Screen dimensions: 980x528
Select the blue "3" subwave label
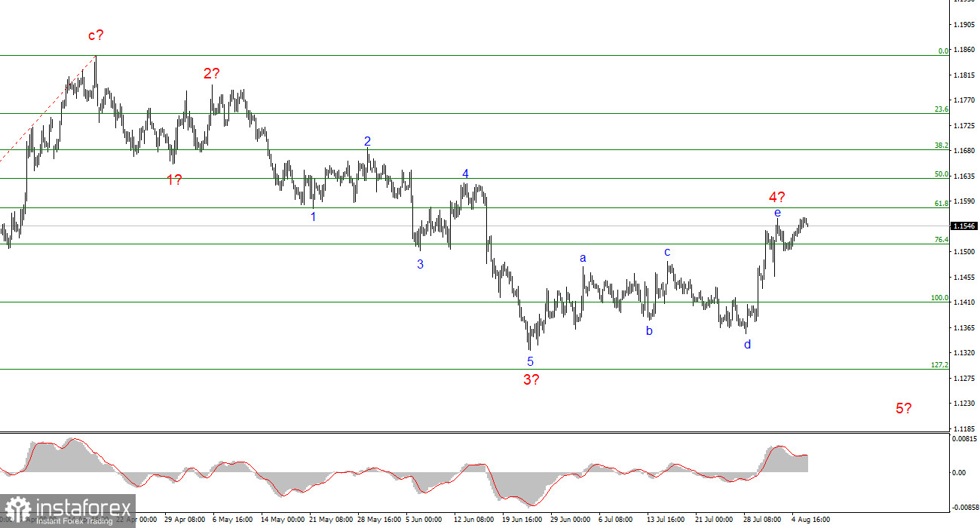pos(420,264)
